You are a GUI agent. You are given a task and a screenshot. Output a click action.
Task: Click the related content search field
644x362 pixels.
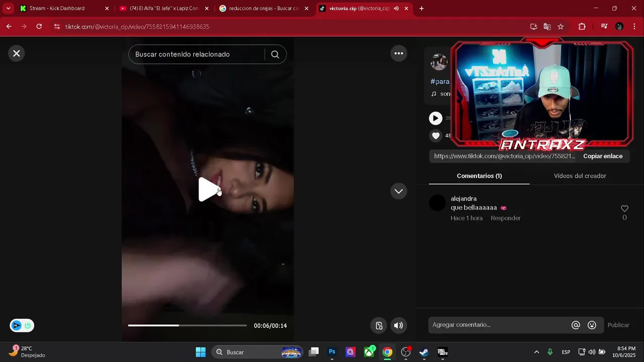tap(196, 54)
